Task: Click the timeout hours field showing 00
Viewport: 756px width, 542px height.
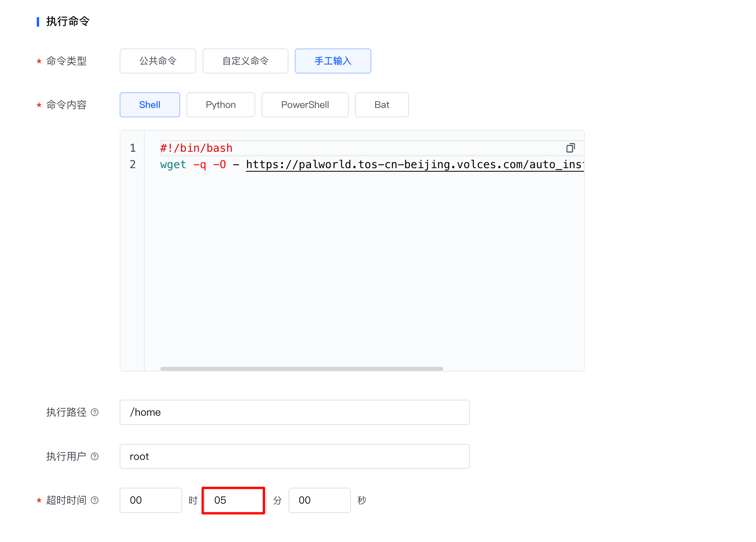Action: 150,500
